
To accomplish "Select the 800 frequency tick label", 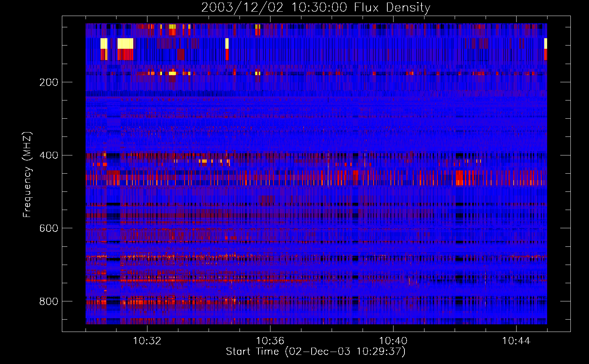I will (x=49, y=301).
